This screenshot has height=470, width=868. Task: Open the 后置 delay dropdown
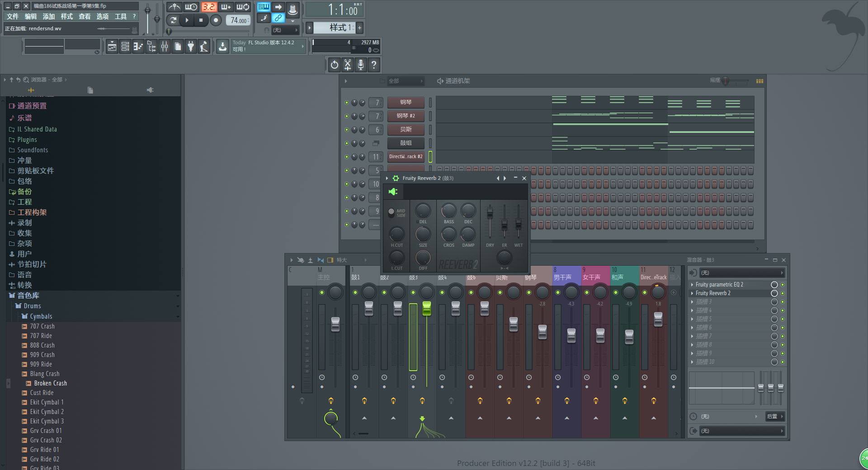pyautogui.click(x=775, y=417)
